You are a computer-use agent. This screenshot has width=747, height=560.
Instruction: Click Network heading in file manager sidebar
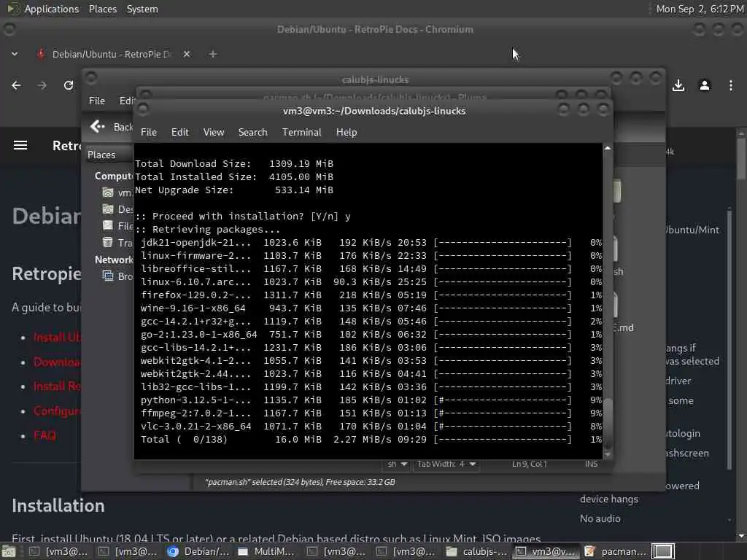[114, 260]
